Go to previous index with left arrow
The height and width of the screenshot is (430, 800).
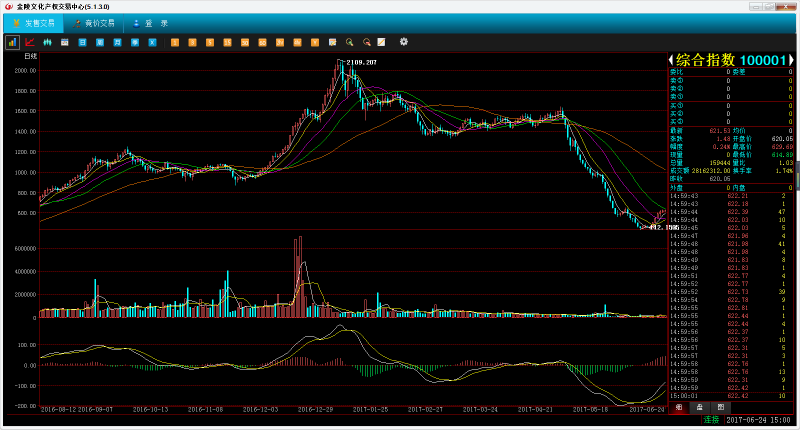click(x=671, y=60)
